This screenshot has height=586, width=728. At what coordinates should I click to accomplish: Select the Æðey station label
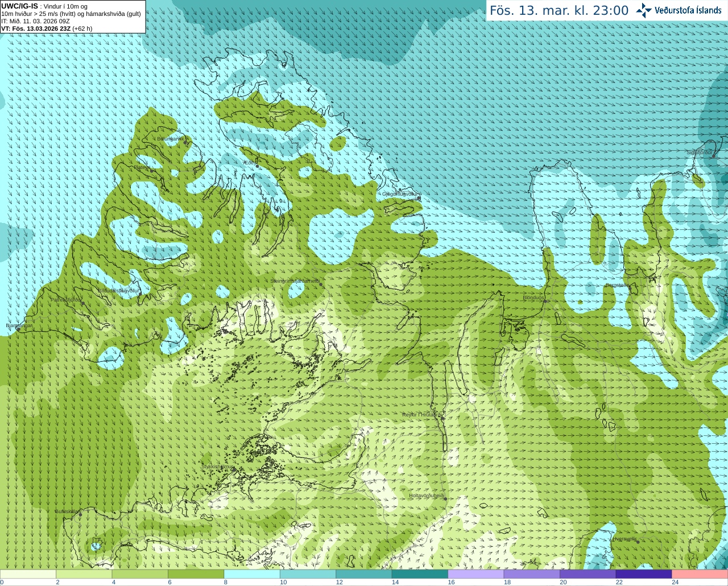coord(250,163)
